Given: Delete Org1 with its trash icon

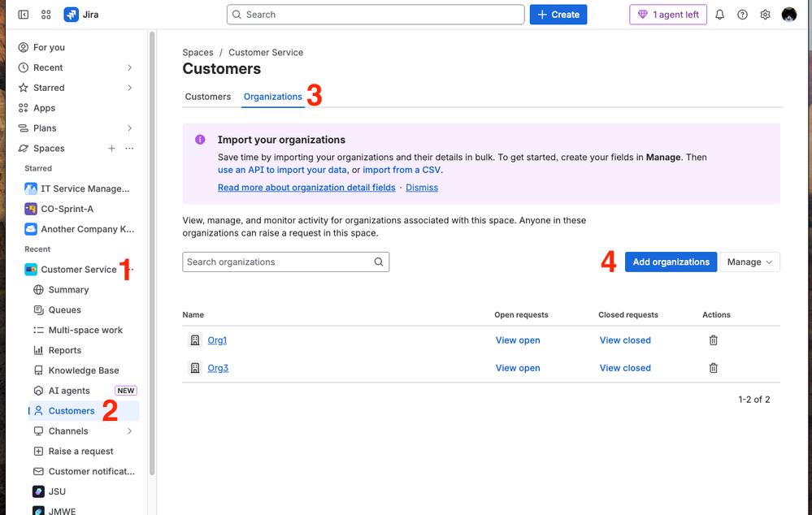Looking at the screenshot, I should (713, 340).
